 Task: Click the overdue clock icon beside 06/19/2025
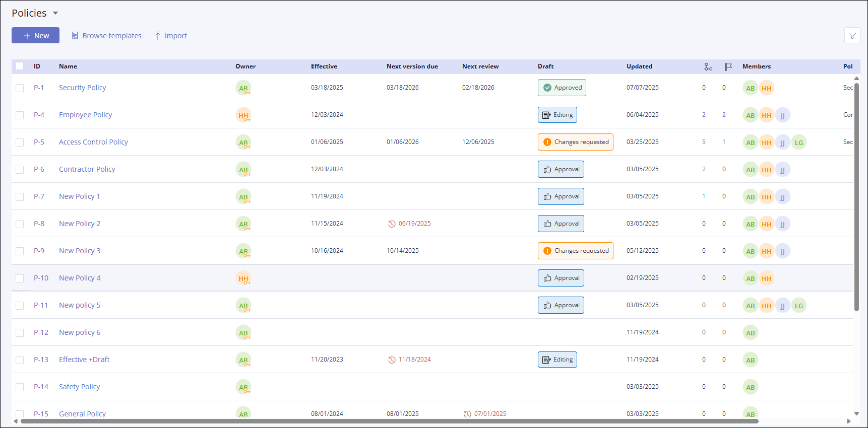pyautogui.click(x=392, y=224)
